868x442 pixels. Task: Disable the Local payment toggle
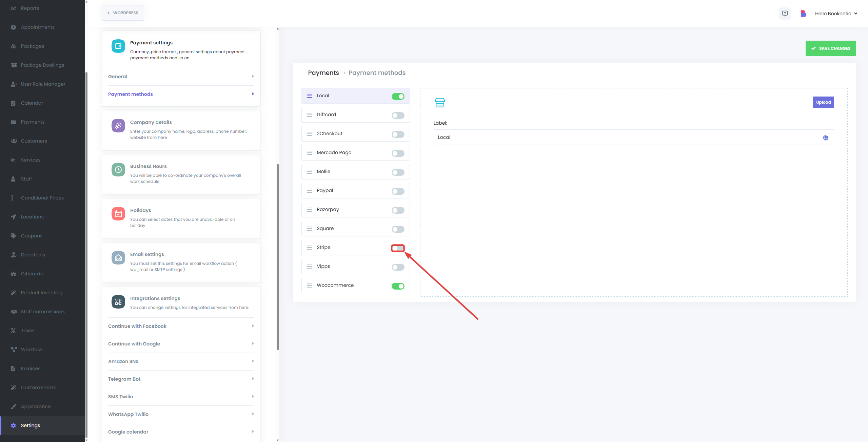pos(398,97)
